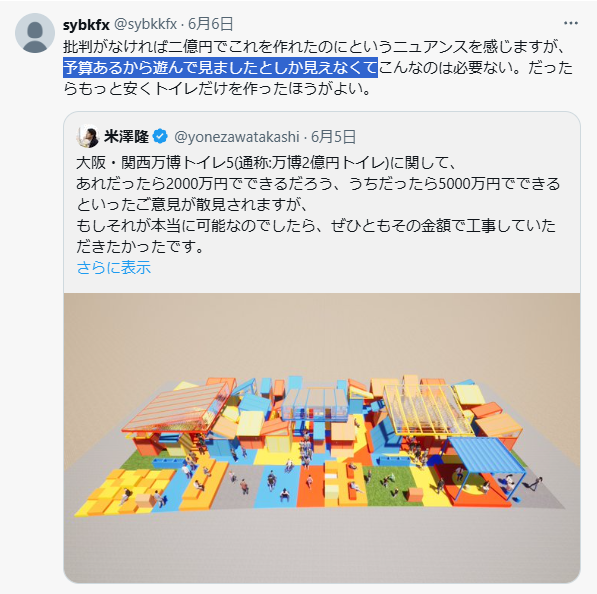This screenshot has width=597, height=594.
Task: Open the @sybkkfx handle link
Action: click(145, 24)
